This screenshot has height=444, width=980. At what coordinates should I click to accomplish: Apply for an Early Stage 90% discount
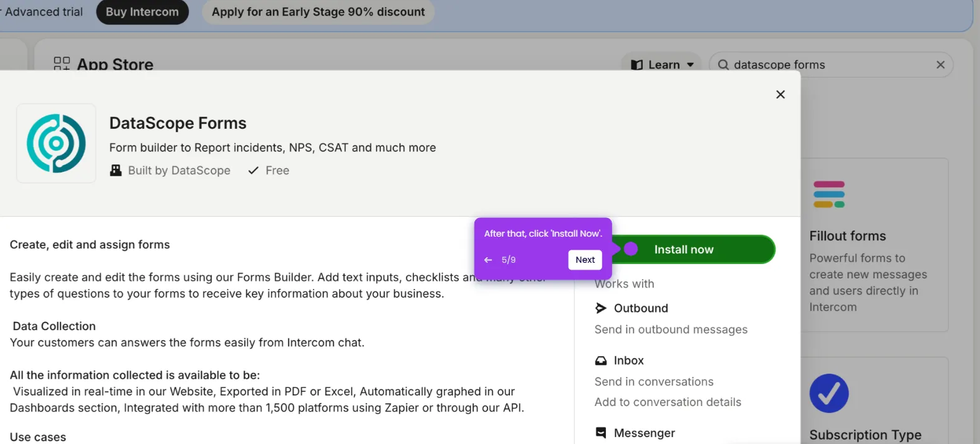pos(318,12)
